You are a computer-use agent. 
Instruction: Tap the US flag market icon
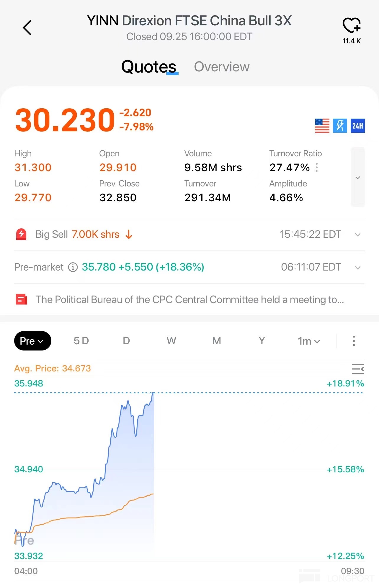322,126
